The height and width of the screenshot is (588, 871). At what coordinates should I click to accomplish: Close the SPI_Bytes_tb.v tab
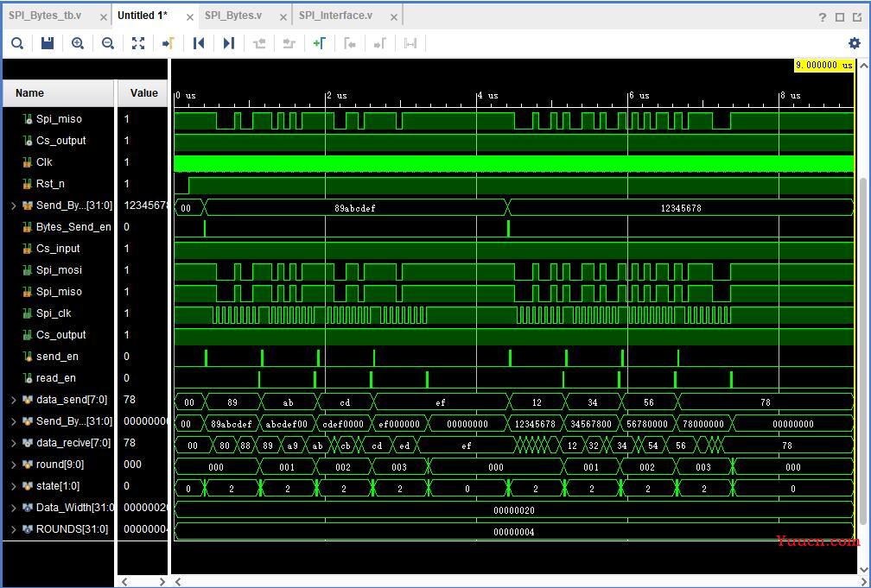104,18
